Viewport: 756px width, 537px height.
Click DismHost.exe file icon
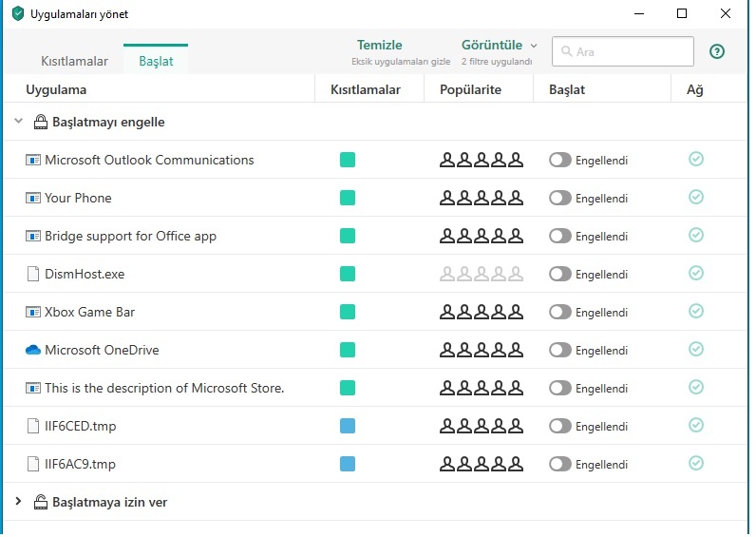pos(33,274)
